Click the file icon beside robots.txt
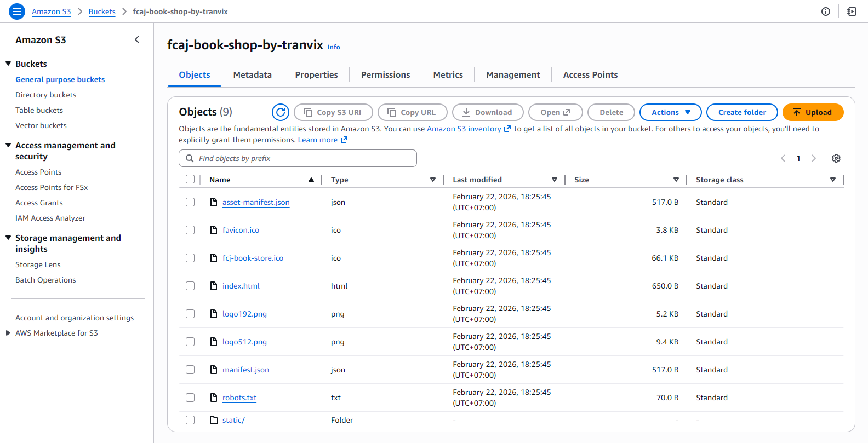Image resolution: width=868 pixels, height=443 pixels. pyautogui.click(x=214, y=398)
